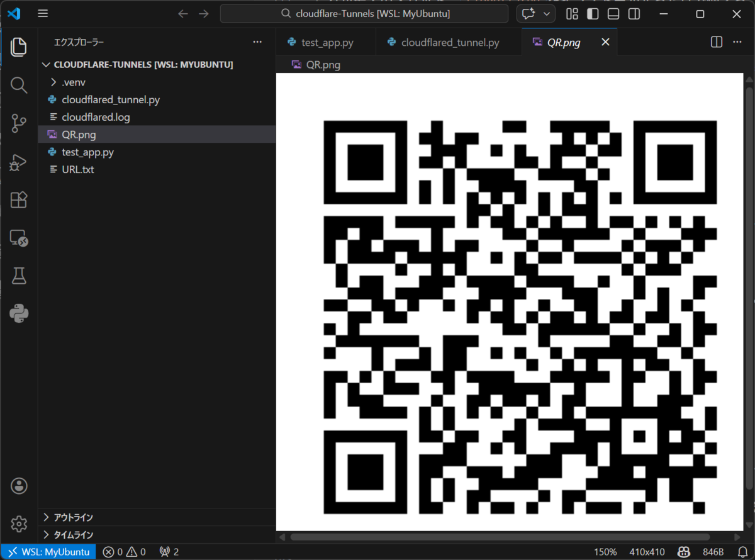
Task: Click the 410x410 image size status item
Action: (647, 552)
